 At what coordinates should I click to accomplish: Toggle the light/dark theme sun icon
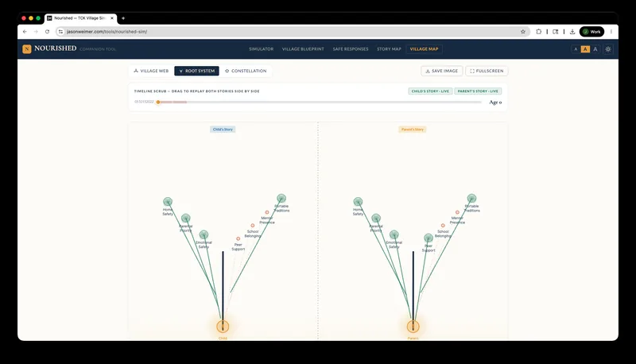point(608,49)
